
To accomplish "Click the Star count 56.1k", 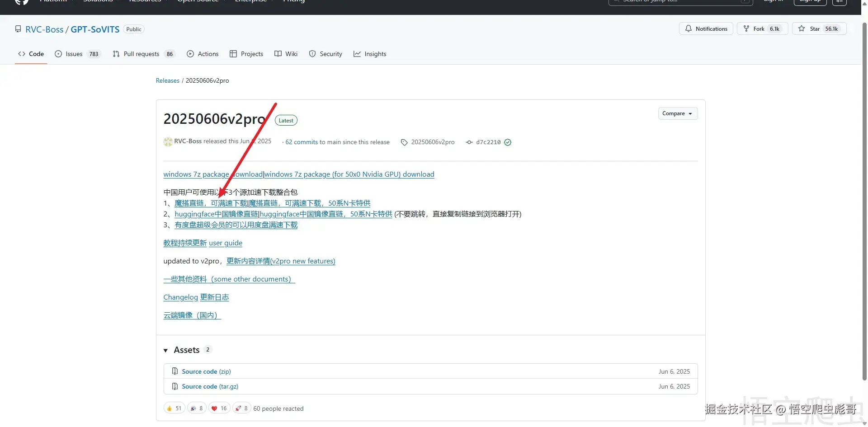I will pos(831,28).
